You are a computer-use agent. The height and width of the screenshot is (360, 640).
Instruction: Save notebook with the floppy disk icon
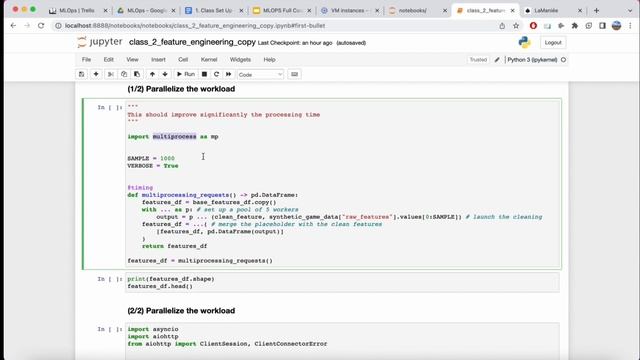point(82,74)
